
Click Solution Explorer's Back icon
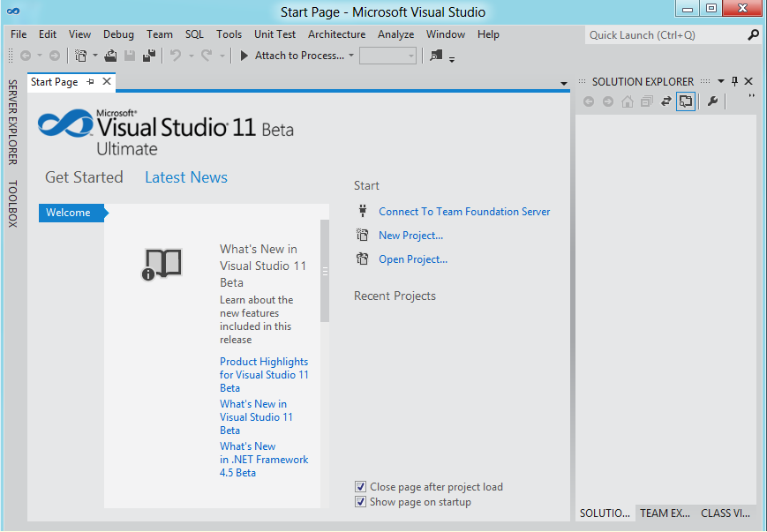[x=589, y=101]
